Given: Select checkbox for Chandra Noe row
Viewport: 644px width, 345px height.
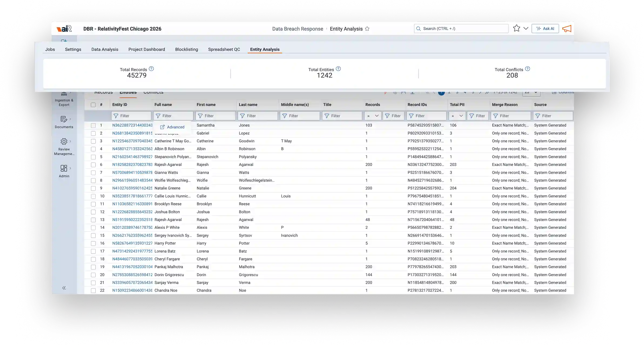Looking at the screenshot, I should point(93,291).
